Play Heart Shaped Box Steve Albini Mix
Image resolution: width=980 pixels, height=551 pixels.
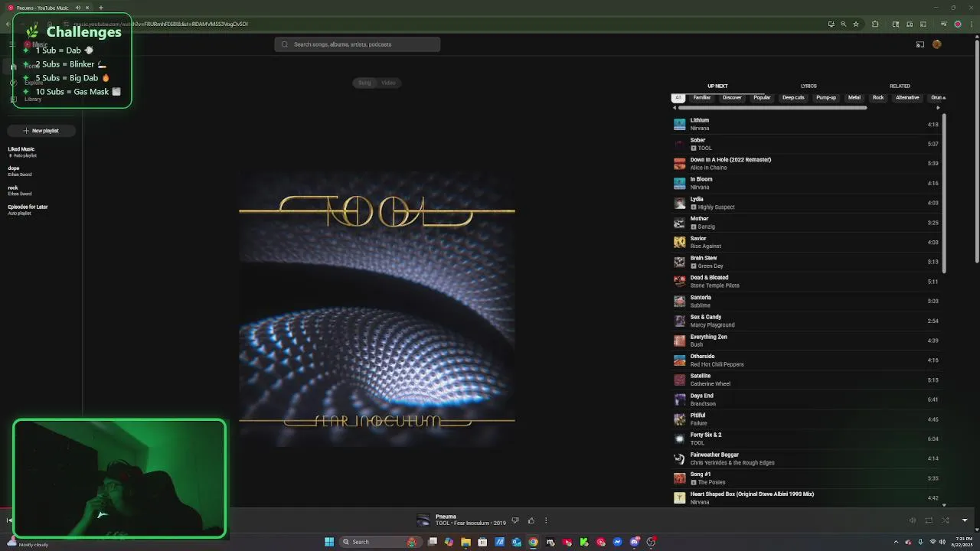point(806,497)
